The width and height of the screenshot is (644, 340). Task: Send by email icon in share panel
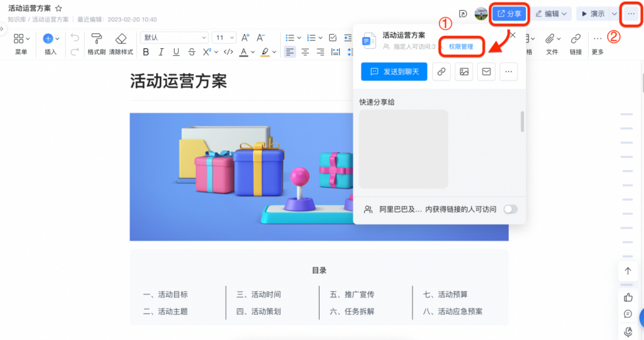pos(487,71)
